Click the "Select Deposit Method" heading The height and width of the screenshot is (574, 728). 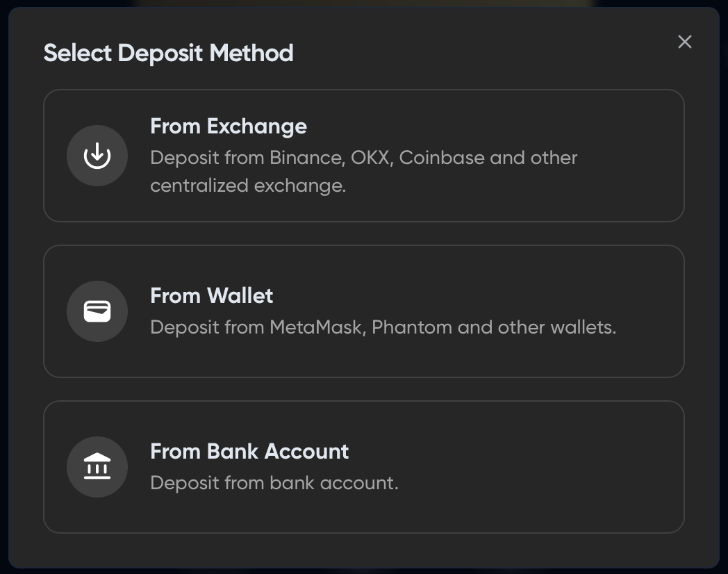169,54
